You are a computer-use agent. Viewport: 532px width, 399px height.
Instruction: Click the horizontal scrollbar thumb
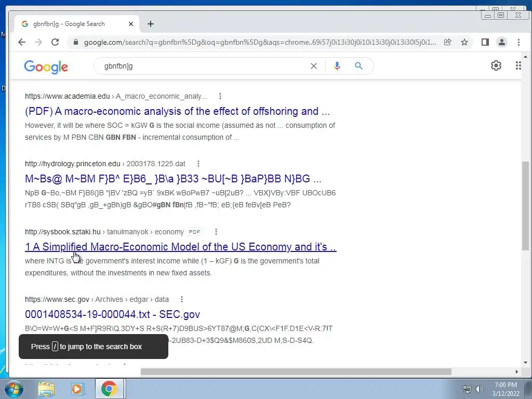pos(296,372)
